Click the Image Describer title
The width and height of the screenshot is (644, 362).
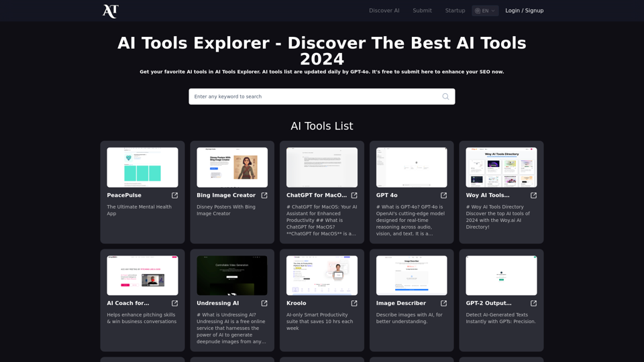tap(401, 303)
